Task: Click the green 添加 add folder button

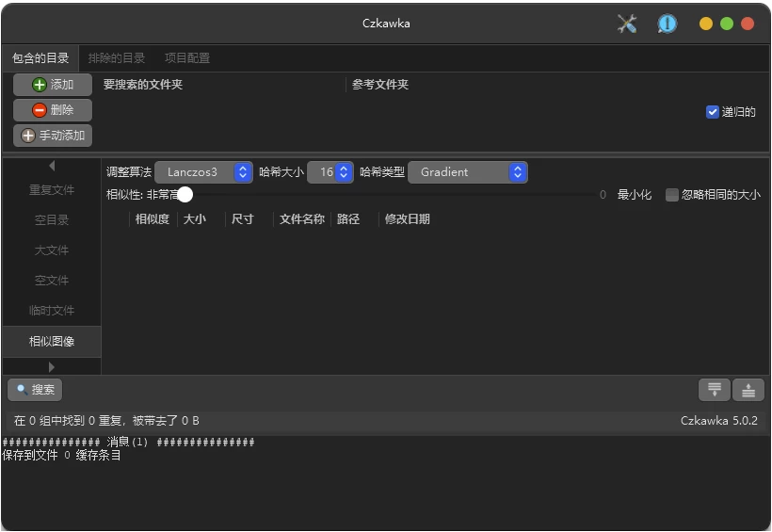Action: click(x=53, y=85)
